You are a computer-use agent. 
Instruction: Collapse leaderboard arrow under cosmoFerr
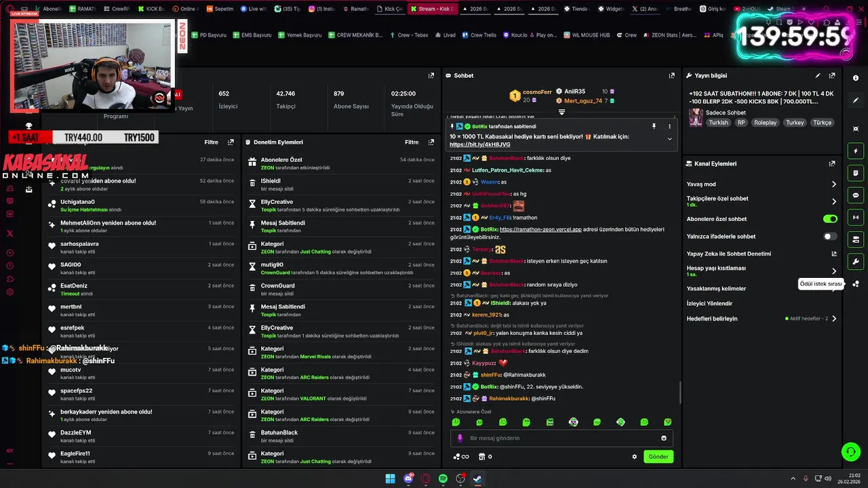point(561,112)
